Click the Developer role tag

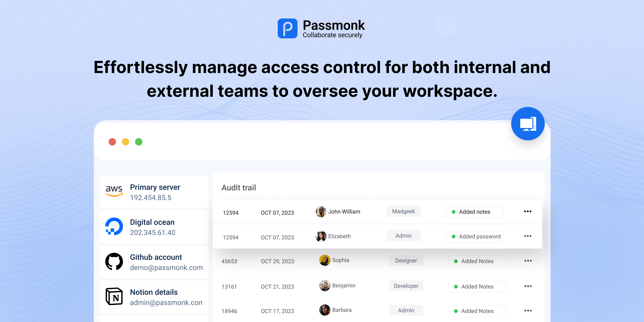406,286
